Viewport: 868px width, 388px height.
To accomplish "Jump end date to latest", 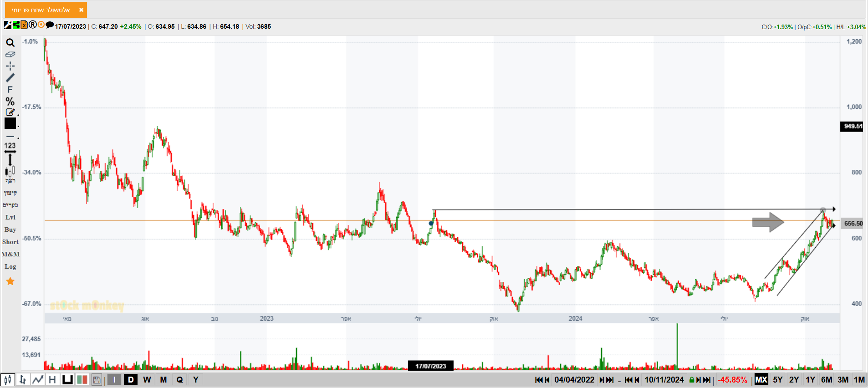I will click(x=707, y=380).
